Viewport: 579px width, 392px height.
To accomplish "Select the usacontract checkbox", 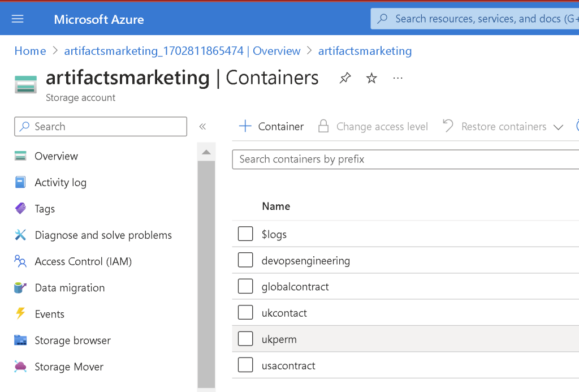I will [245, 365].
